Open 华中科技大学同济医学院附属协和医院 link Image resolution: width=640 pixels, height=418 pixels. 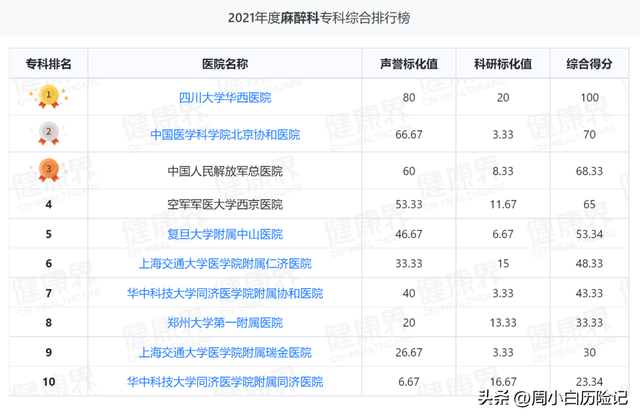(225, 293)
